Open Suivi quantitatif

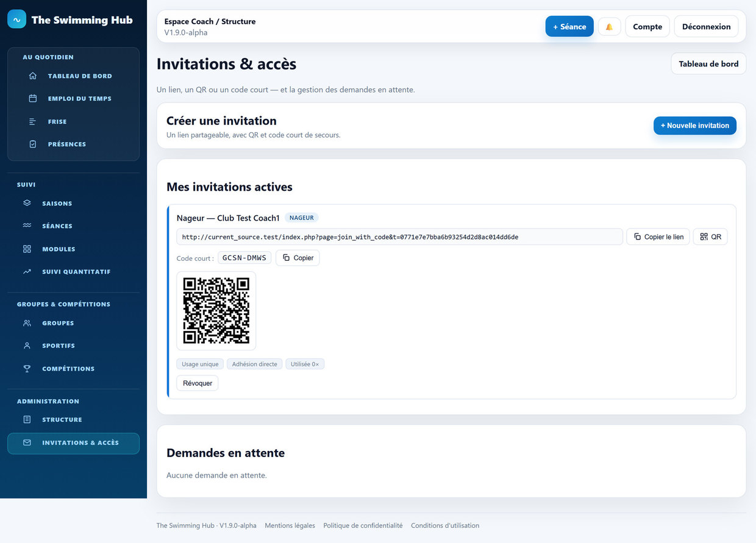73,272
